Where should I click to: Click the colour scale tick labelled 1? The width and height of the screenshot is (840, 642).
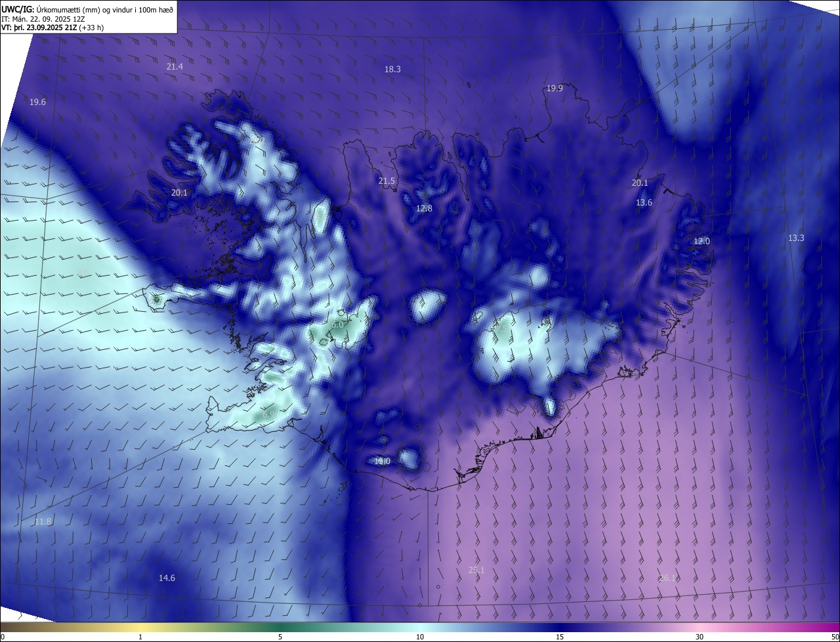coord(140,637)
